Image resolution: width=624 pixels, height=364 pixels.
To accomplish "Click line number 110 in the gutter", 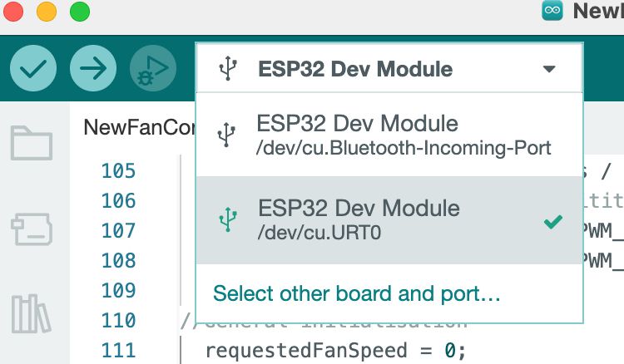I will coord(119,320).
